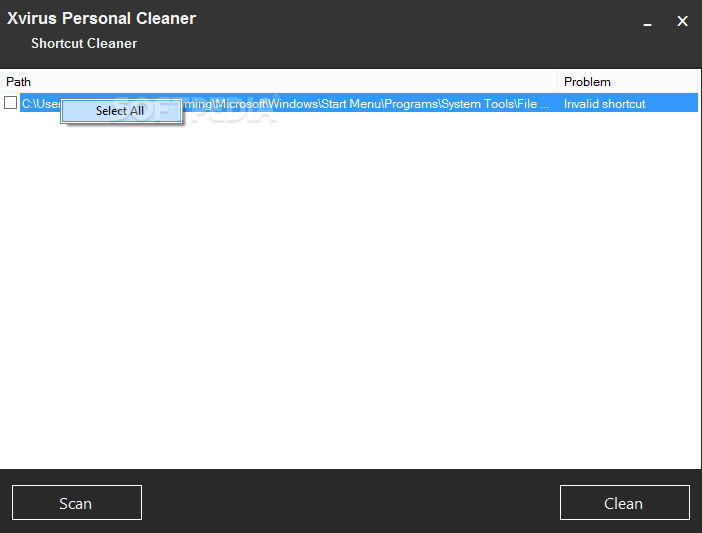The height and width of the screenshot is (533, 702).
Task: Click the Clean button
Action: pyautogui.click(x=624, y=503)
